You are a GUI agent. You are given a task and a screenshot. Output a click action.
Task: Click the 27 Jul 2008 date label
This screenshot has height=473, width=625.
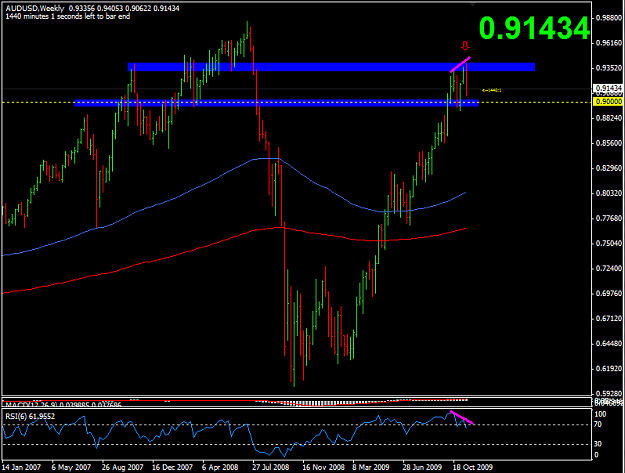(271, 467)
